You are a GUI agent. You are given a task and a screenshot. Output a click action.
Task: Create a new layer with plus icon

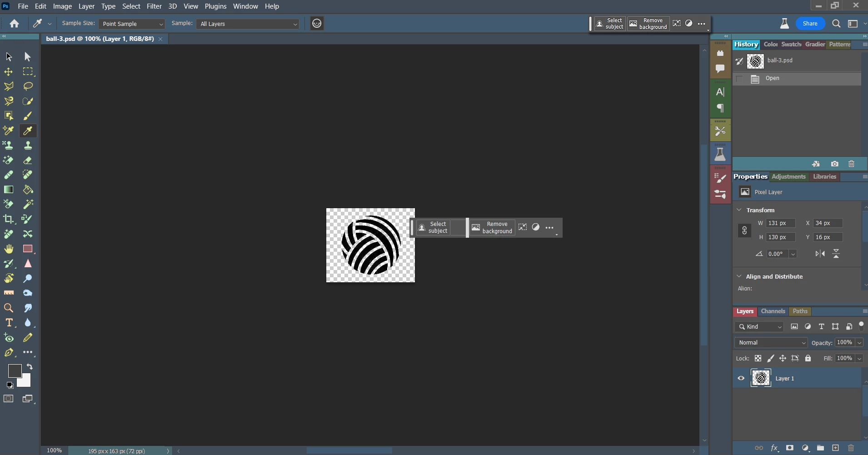coord(835,448)
